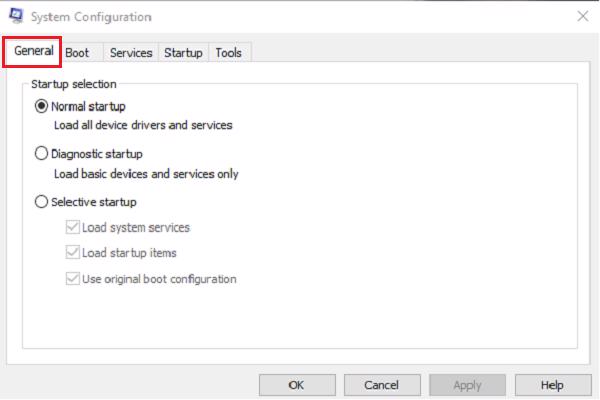Select the Startup tab
Screen dimensions: 600x400
click(x=183, y=53)
